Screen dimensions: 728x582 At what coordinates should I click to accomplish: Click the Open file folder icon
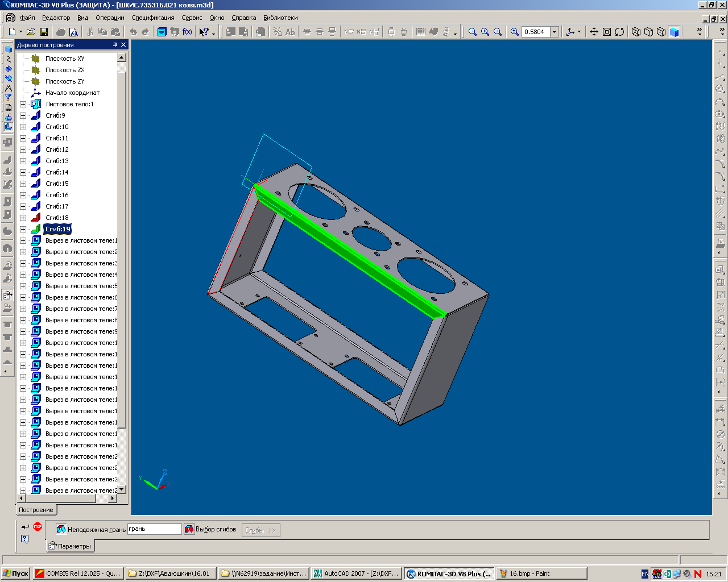click(31, 32)
